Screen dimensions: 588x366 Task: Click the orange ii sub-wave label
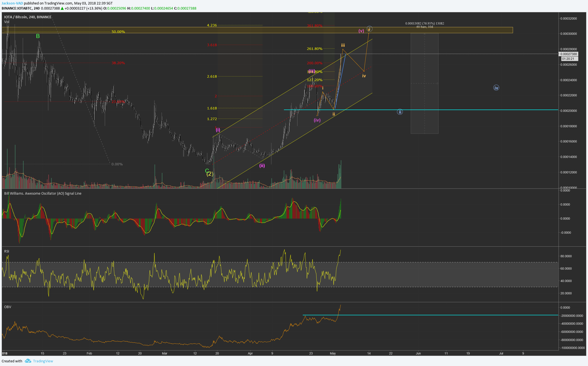[333, 114]
